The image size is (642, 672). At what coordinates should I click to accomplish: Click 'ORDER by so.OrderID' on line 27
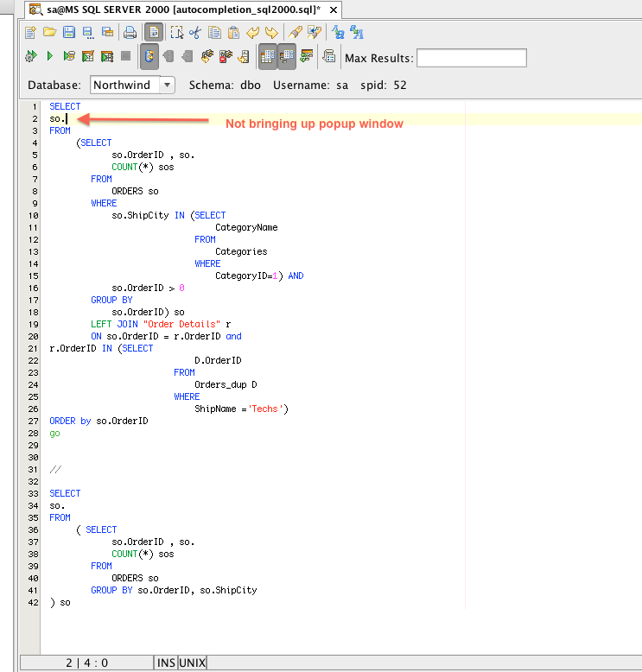tap(99, 421)
